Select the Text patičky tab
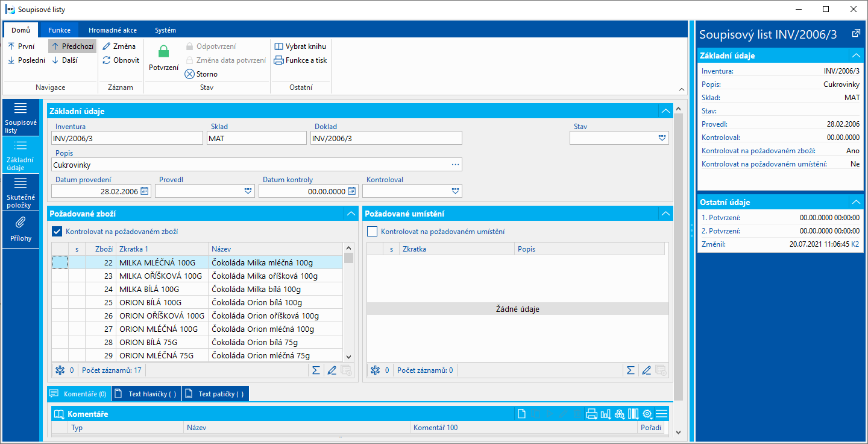The image size is (868, 444). (215, 394)
